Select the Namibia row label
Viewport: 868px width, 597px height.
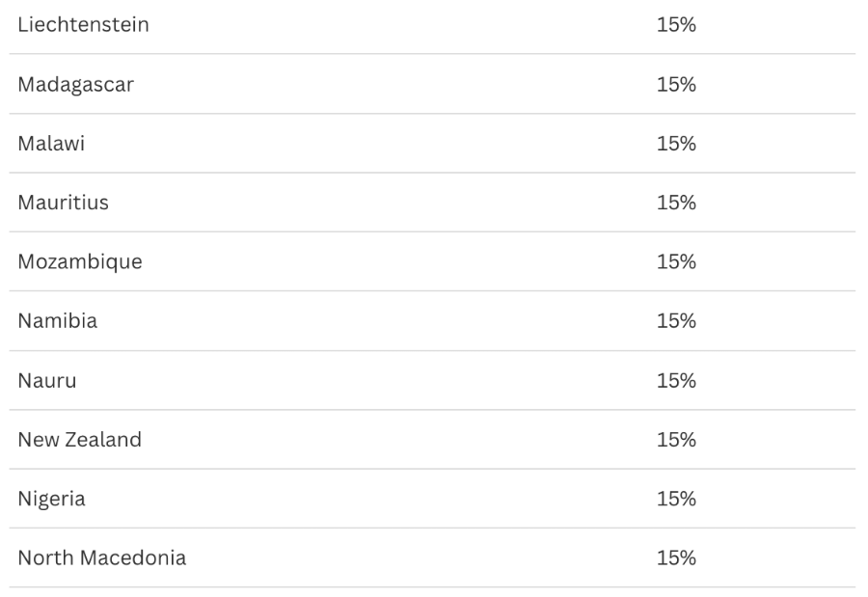[57, 321]
